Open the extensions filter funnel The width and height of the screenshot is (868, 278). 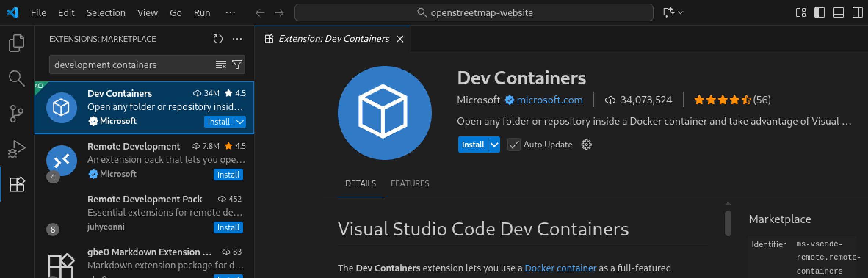[237, 65]
